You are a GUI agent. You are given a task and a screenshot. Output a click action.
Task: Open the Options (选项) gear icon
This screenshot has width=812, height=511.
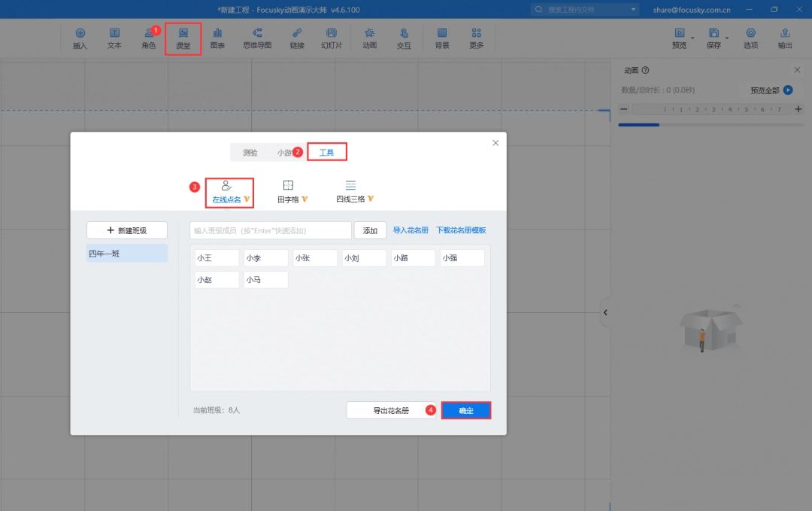click(750, 38)
